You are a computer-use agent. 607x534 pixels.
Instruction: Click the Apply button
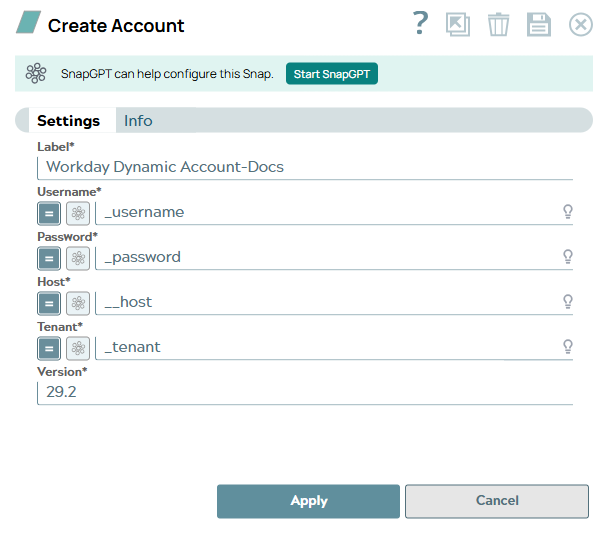pyautogui.click(x=309, y=501)
